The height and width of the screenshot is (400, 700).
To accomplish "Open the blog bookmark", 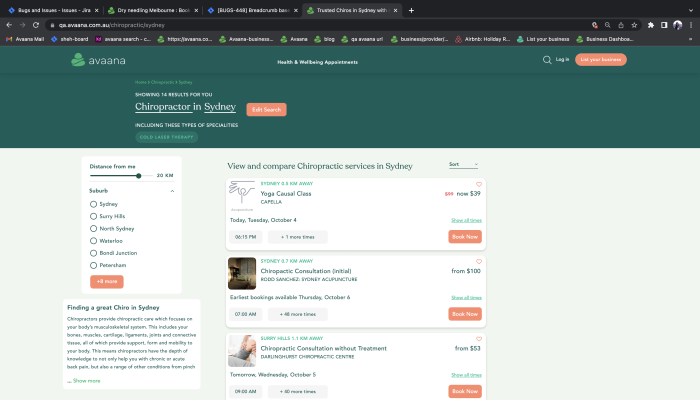I will 325,39.
